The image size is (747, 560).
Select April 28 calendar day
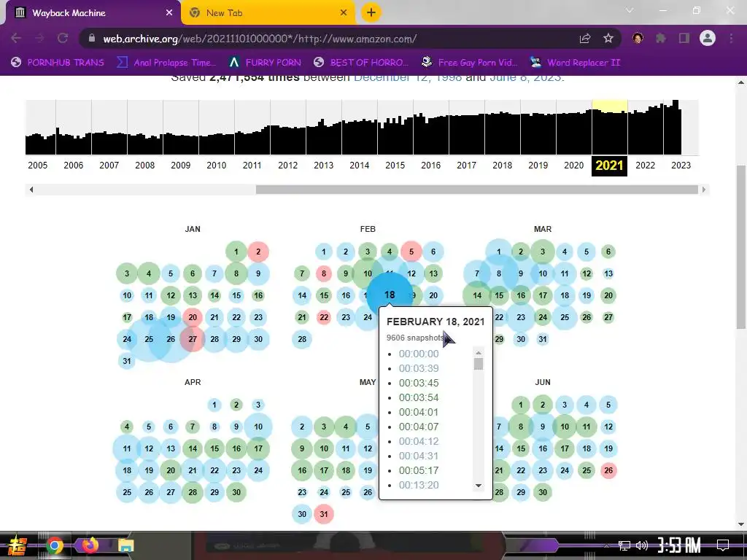[x=193, y=492]
